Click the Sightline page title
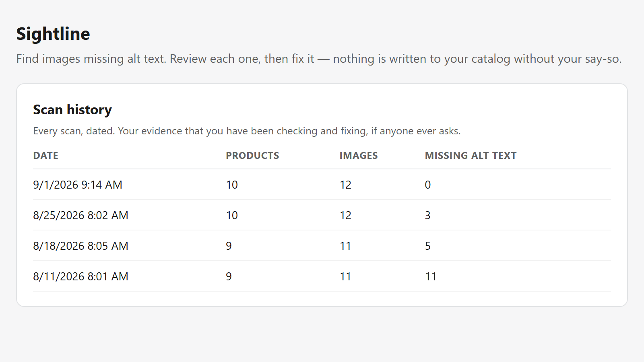 [53, 34]
